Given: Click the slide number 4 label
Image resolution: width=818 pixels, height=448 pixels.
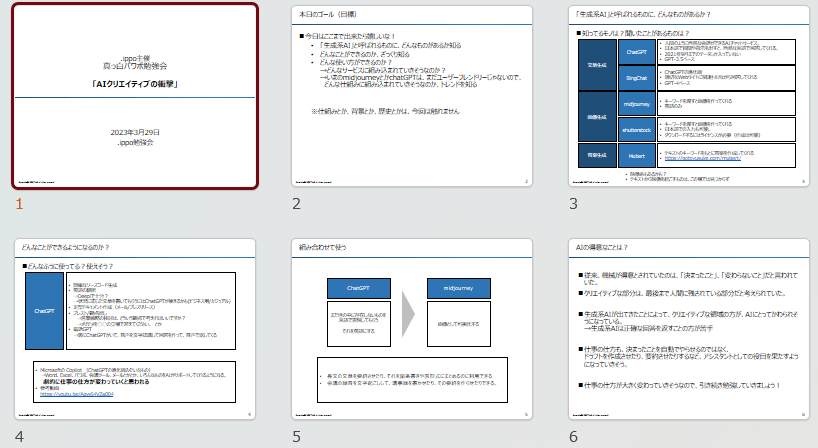Looking at the screenshot, I should point(19,437).
